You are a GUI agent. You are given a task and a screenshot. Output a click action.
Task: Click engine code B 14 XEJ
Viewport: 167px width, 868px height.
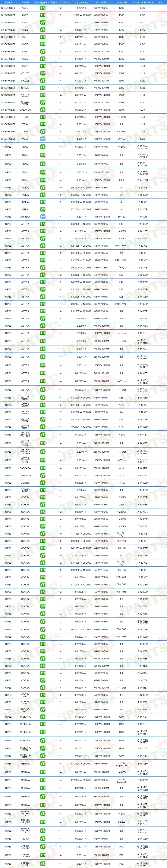(x=142, y=673)
